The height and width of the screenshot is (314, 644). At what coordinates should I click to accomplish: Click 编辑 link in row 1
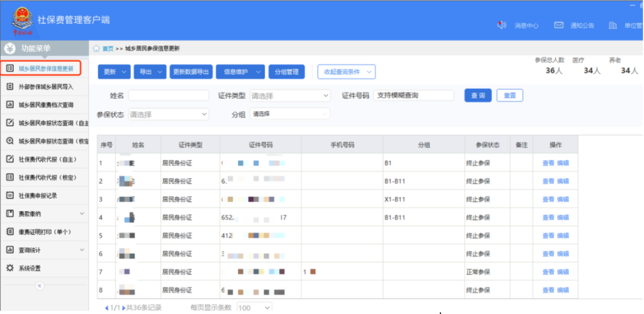pos(563,163)
